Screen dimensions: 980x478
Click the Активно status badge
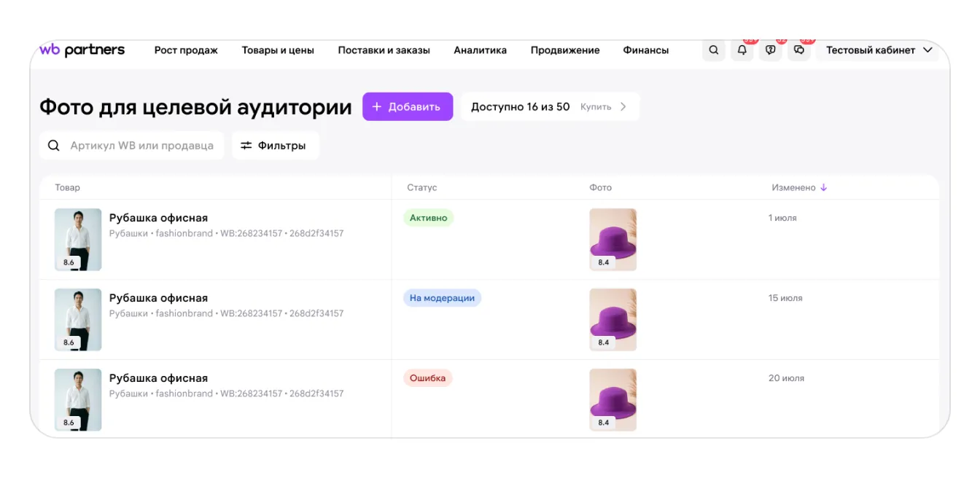coord(429,218)
